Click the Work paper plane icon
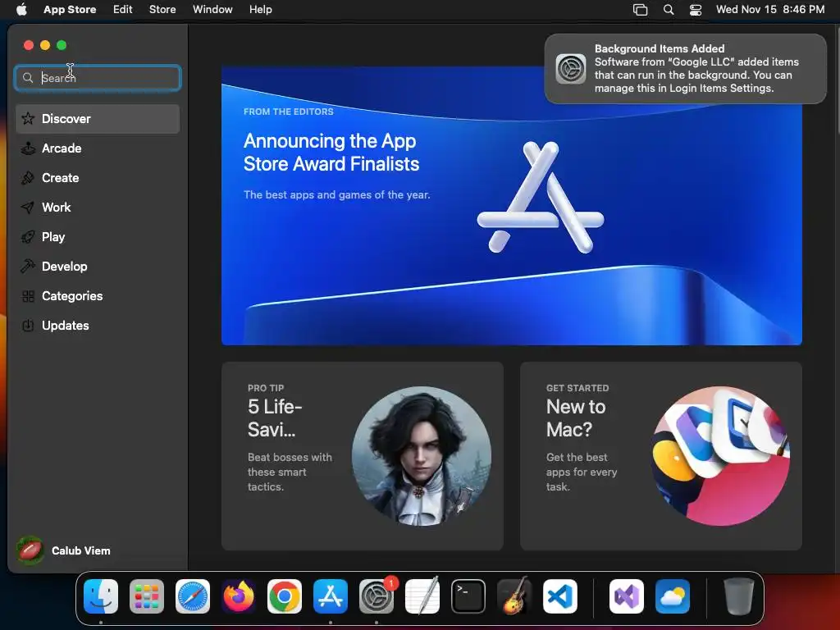840x630 pixels. (x=28, y=208)
